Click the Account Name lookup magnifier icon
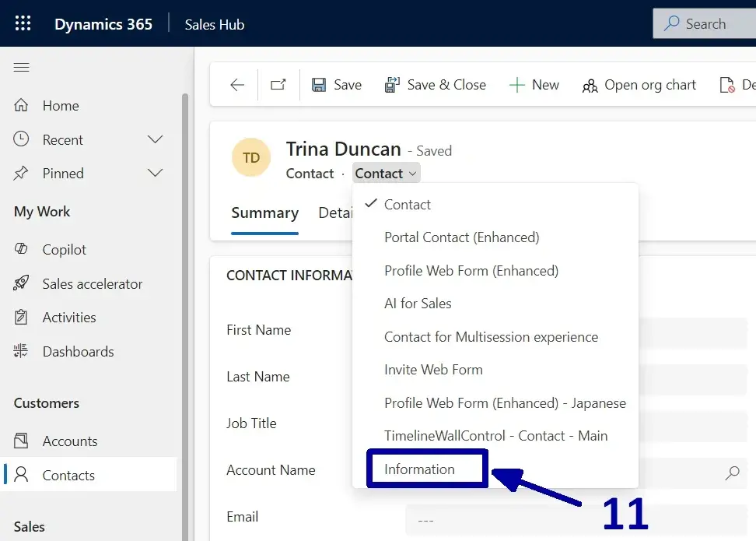 point(732,472)
